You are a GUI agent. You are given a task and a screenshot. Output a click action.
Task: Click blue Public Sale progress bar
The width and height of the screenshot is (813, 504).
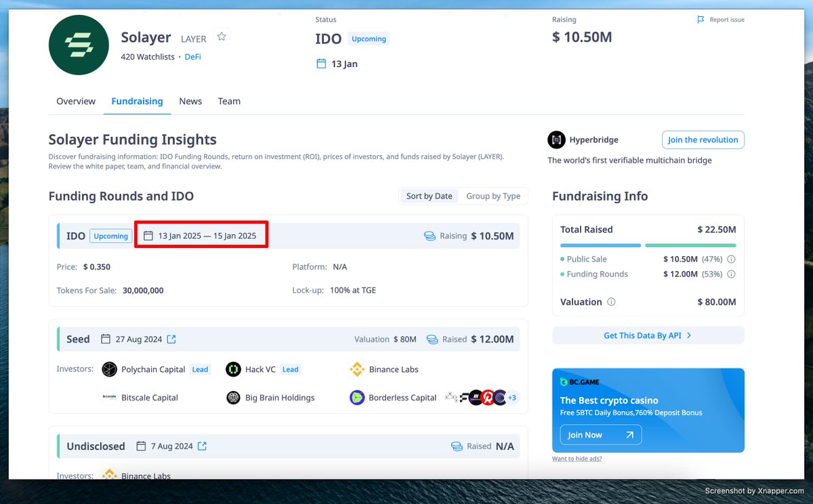coord(600,245)
